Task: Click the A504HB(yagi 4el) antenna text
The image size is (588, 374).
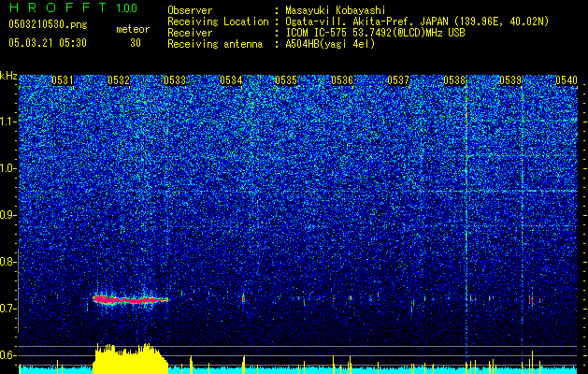Action: click(330, 44)
